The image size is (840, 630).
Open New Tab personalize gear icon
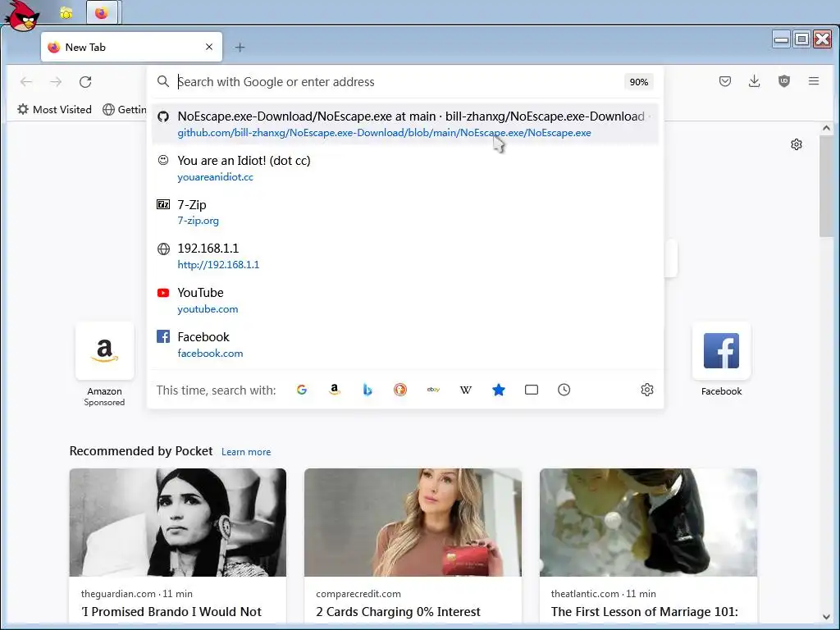coord(797,144)
